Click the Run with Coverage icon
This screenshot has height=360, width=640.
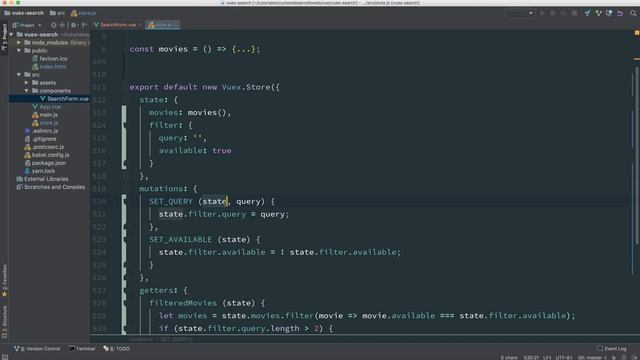pos(563,13)
